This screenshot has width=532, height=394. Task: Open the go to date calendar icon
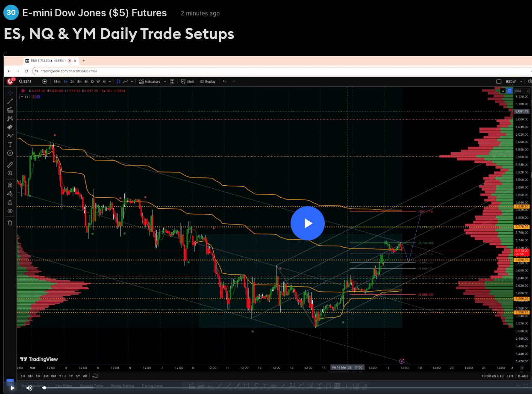click(x=95, y=376)
